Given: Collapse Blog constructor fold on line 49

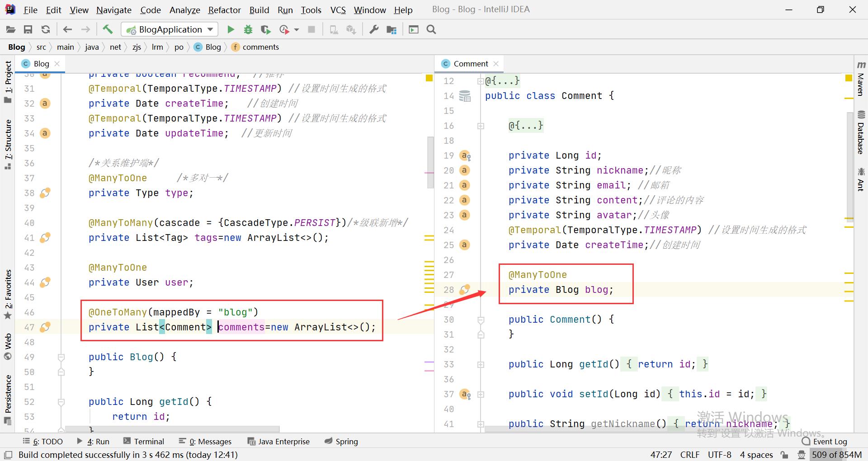Looking at the screenshot, I should (x=61, y=358).
